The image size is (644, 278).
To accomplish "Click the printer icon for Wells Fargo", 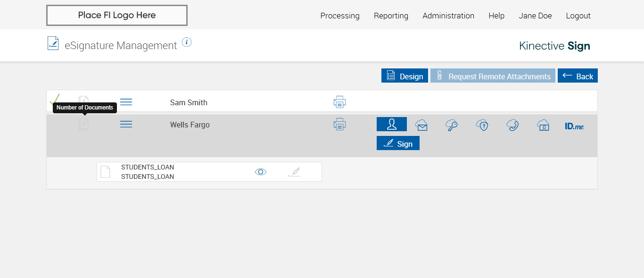I will (339, 125).
